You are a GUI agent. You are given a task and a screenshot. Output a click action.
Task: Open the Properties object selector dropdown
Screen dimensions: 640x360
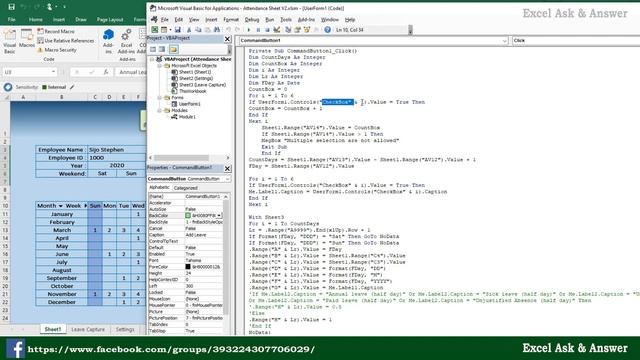coord(227,179)
